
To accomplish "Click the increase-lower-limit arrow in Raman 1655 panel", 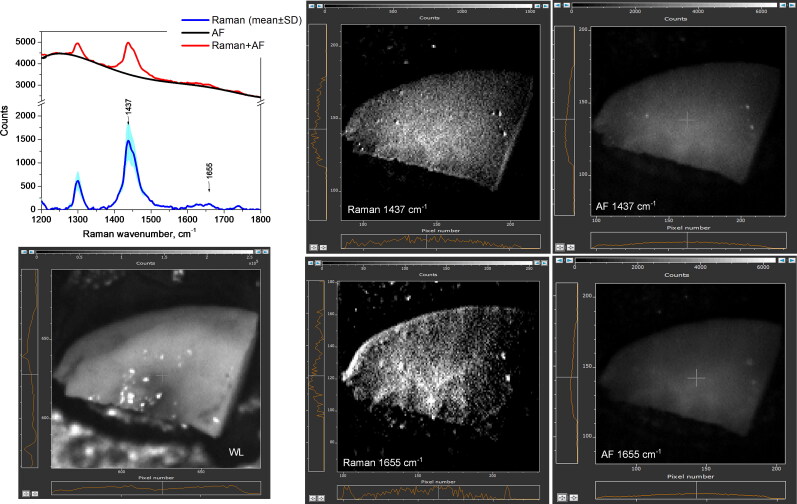I will [x=318, y=263].
